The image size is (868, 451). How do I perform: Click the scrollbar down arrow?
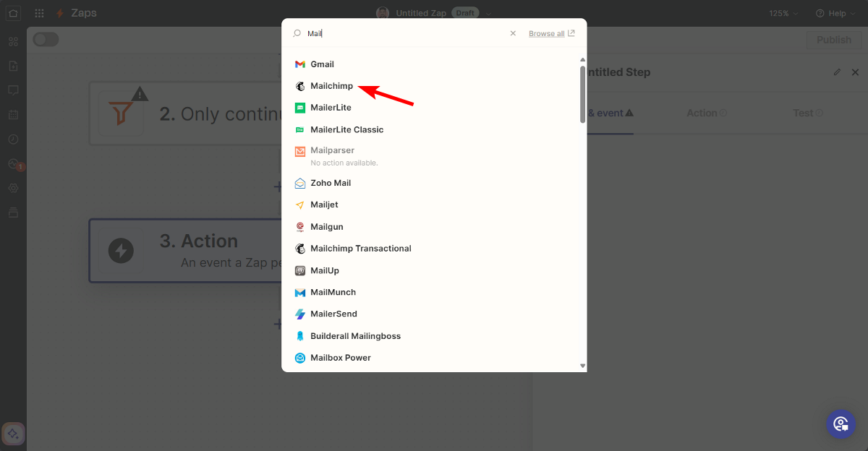582,366
